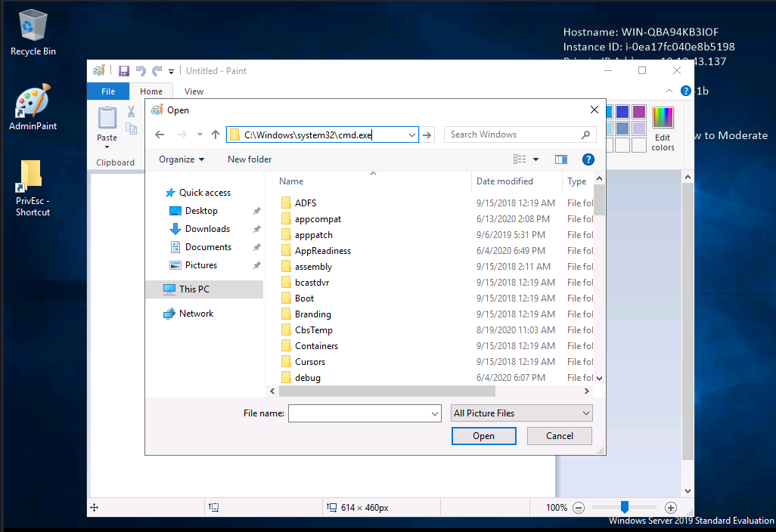Click the Back arrow in Open dialog
Viewport: 776px width, 532px height.
(x=160, y=135)
